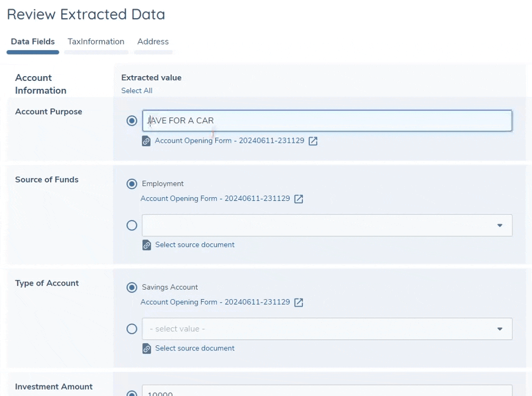Click external link icon next to Employment source form
532x396 pixels.
click(299, 198)
